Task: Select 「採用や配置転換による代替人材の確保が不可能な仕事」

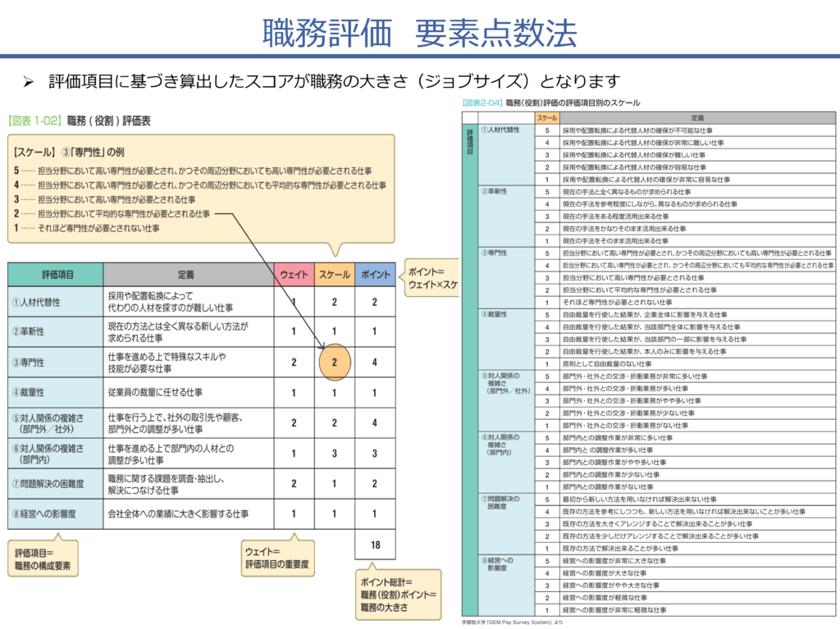Action: pos(637,130)
